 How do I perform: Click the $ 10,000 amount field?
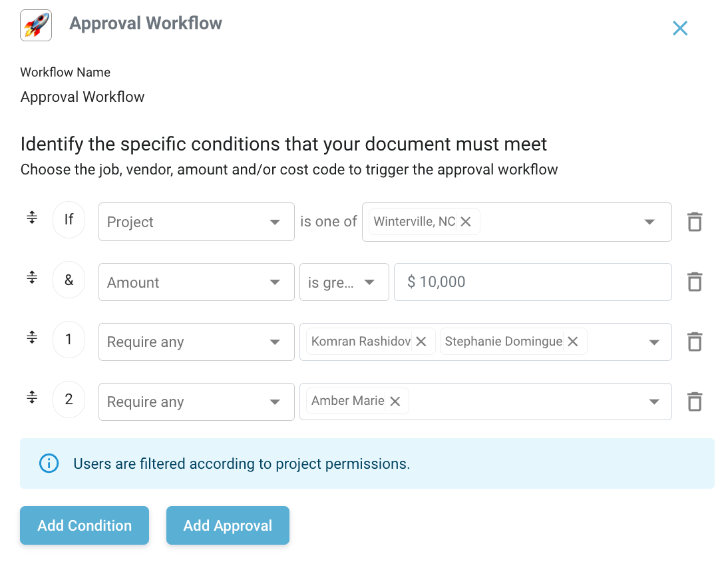(x=533, y=282)
